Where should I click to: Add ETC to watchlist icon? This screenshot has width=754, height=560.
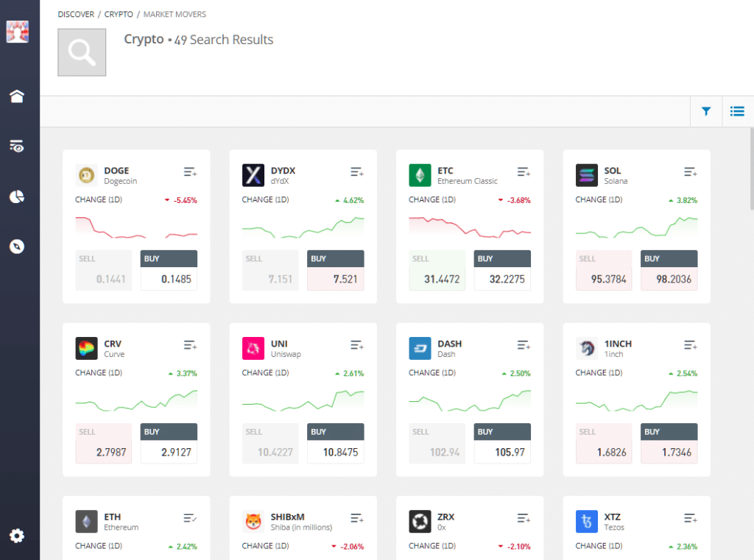click(x=524, y=172)
